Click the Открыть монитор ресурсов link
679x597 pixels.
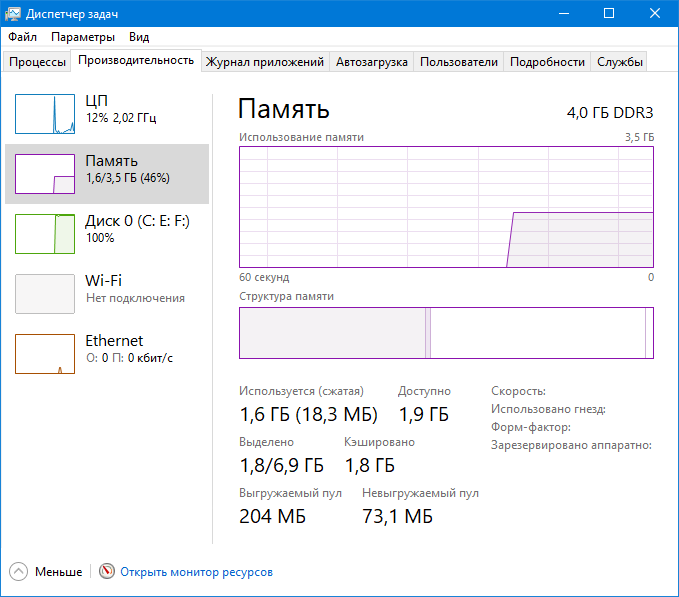coord(196,572)
